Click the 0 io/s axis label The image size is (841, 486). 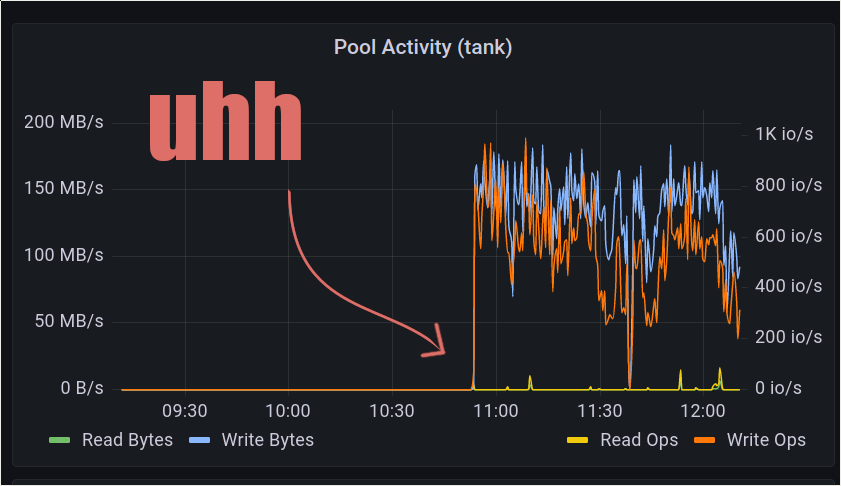point(778,388)
